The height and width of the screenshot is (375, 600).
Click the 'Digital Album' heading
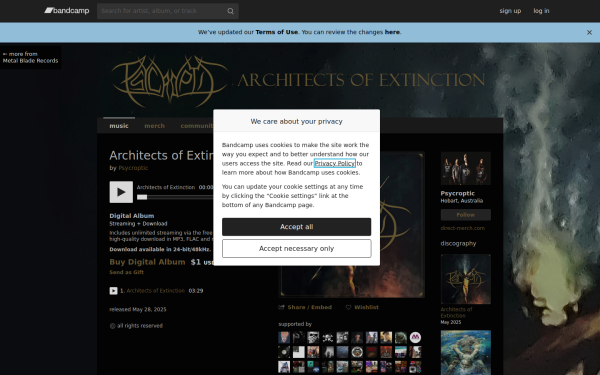132,216
